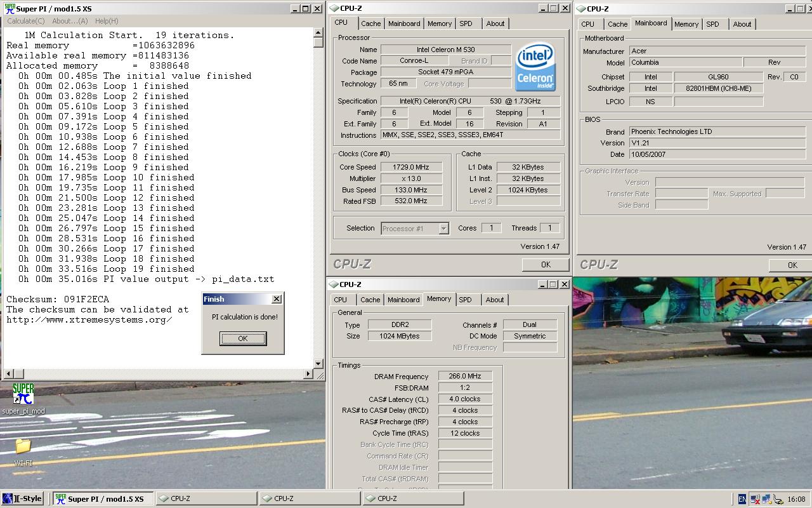Click the Instructions field MMX, SSE, SSE2
Image resolution: width=812 pixels, height=508 pixels.
click(x=471, y=135)
